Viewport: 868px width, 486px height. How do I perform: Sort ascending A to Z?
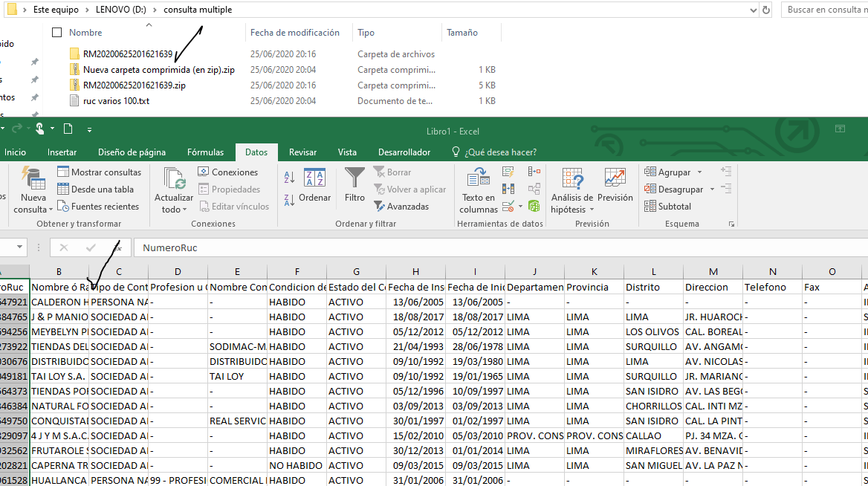(x=289, y=177)
